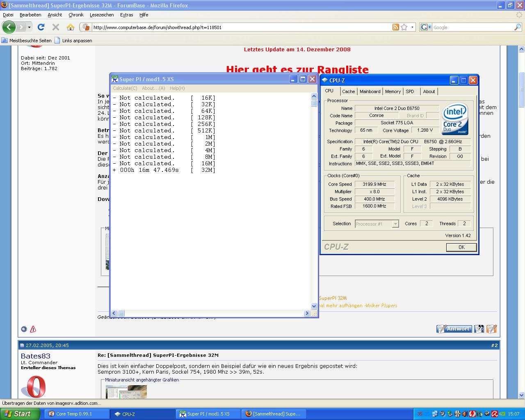Click the Hier geht es zur Rangliste link

point(297,69)
